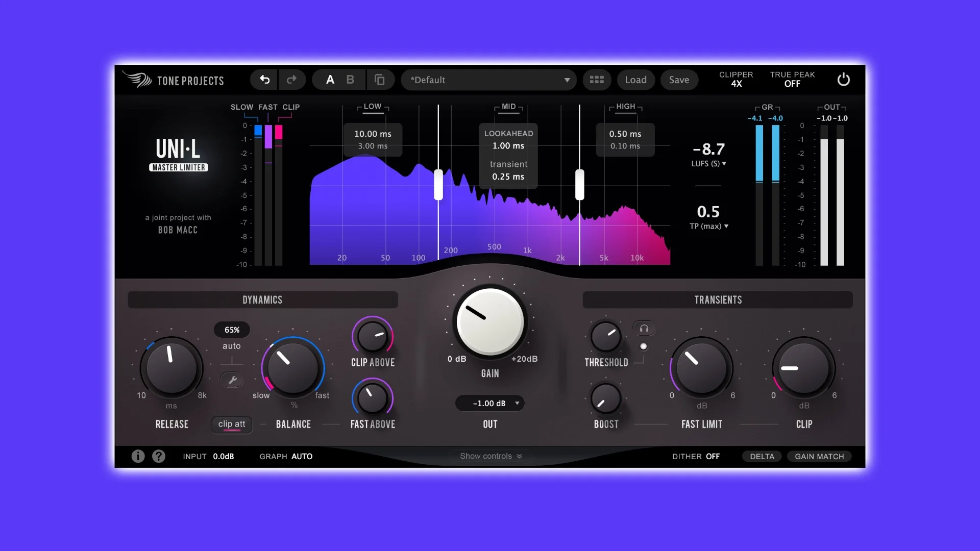980x551 pixels.
Task: Click the high band 0.50 ms value
Action: pyautogui.click(x=625, y=134)
